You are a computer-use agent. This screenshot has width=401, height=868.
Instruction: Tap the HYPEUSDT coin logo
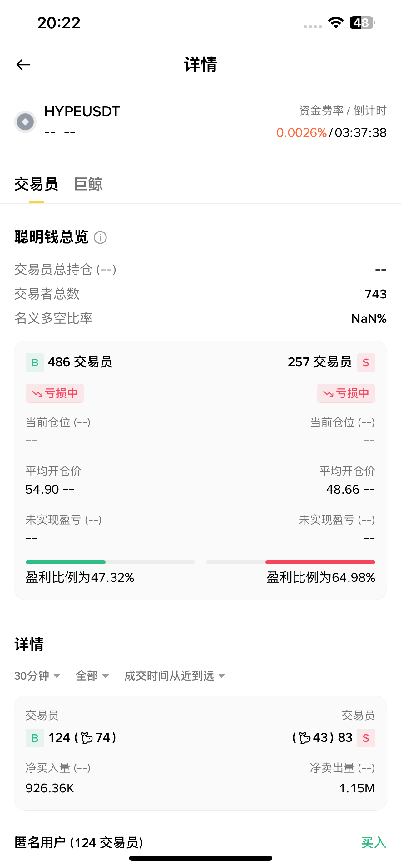[x=25, y=122]
